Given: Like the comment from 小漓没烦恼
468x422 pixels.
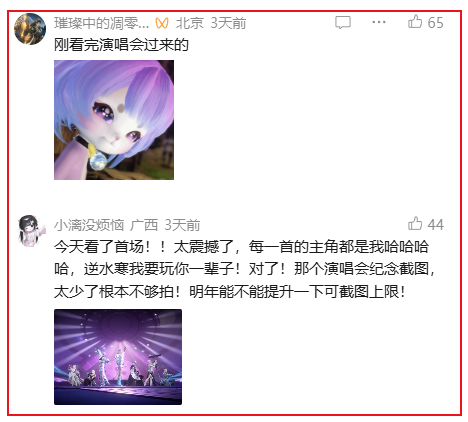Looking at the screenshot, I should coord(415,224).
